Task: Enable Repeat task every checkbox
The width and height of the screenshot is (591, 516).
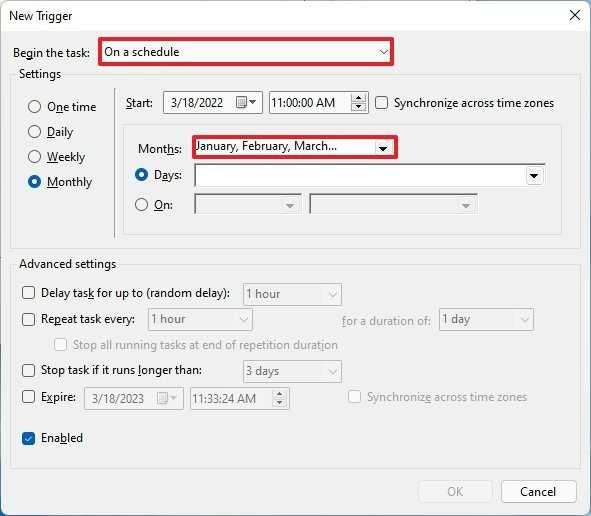Action: (28, 319)
